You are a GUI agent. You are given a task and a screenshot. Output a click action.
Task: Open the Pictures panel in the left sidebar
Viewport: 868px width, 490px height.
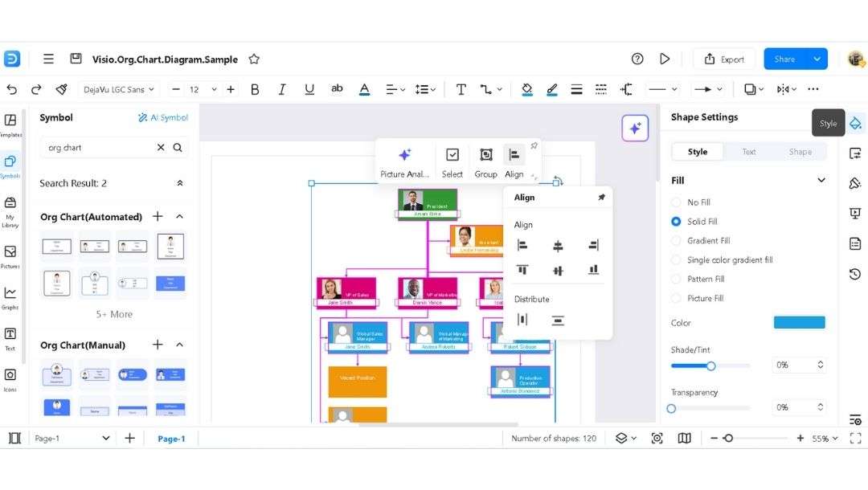pos(11,251)
